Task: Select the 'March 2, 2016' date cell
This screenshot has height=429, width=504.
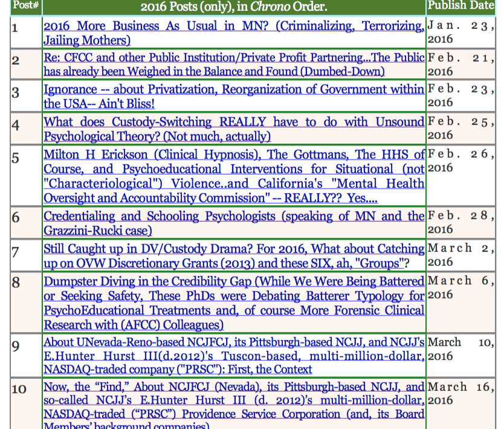Action: [460, 255]
